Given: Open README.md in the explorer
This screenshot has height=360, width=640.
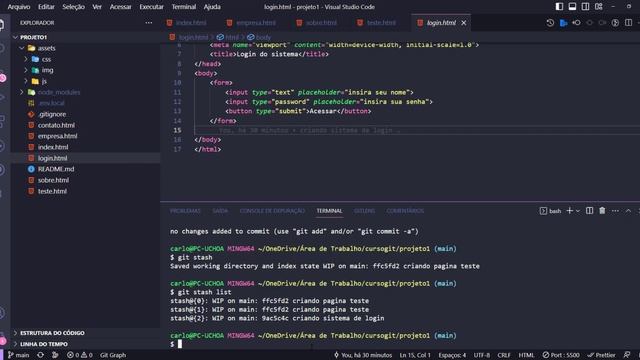Looking at the screenshot, I should click(x=56, y=169).
